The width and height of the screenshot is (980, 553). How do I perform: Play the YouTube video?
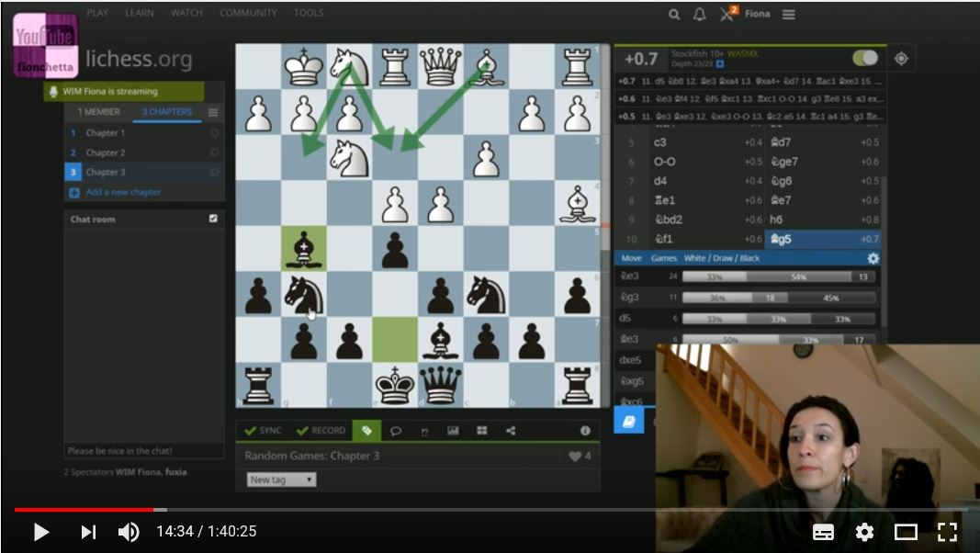point(41,532)
